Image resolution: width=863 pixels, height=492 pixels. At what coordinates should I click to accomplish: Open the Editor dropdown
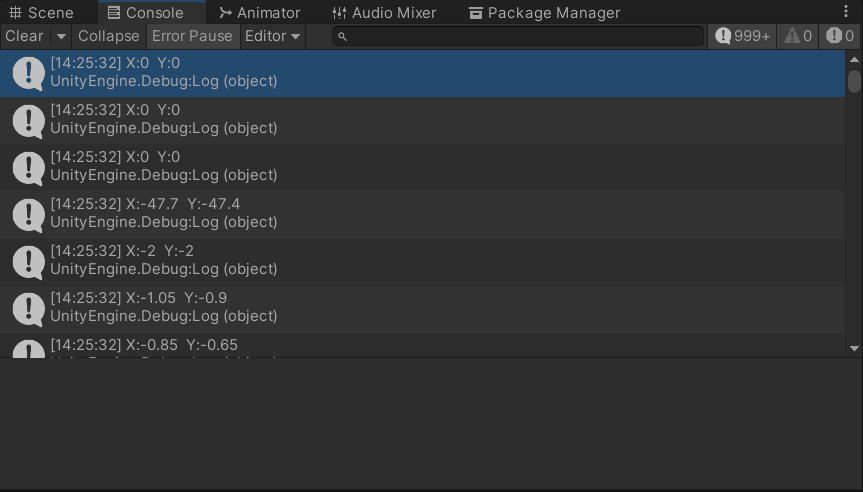point(272,36)
